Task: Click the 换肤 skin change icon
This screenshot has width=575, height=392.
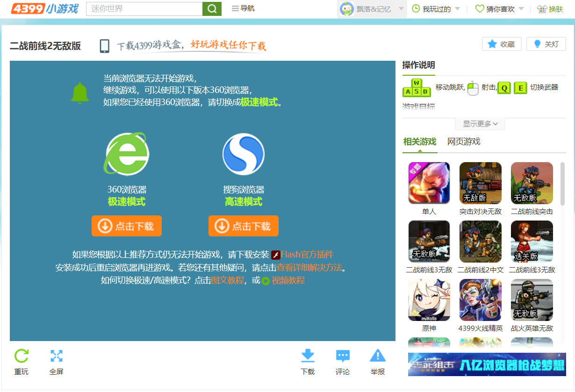Action: 542,9
